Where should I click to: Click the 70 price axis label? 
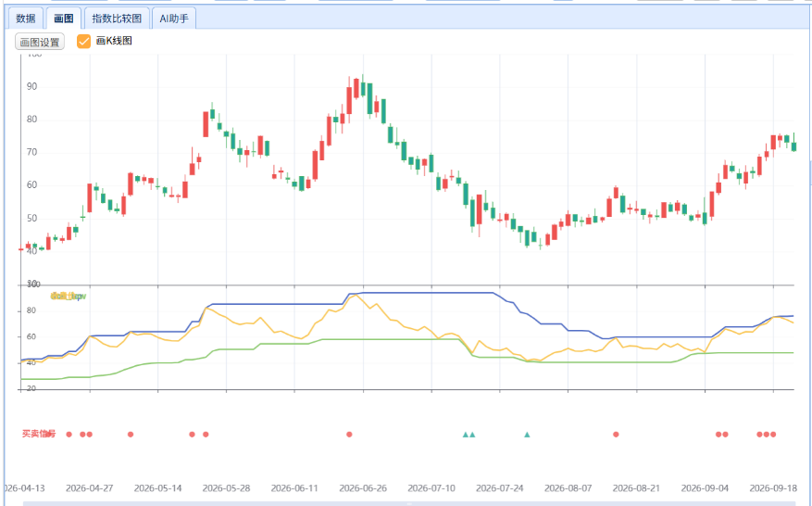coord(32,152)
